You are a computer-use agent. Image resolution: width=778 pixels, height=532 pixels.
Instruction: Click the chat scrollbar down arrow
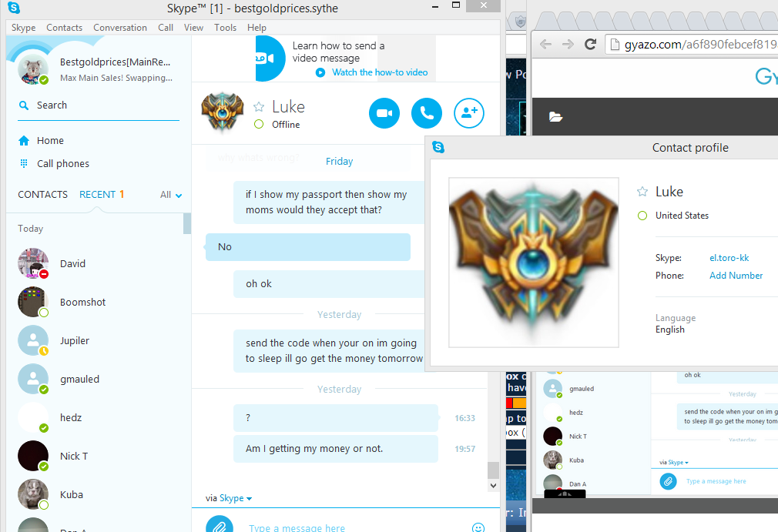493,486
